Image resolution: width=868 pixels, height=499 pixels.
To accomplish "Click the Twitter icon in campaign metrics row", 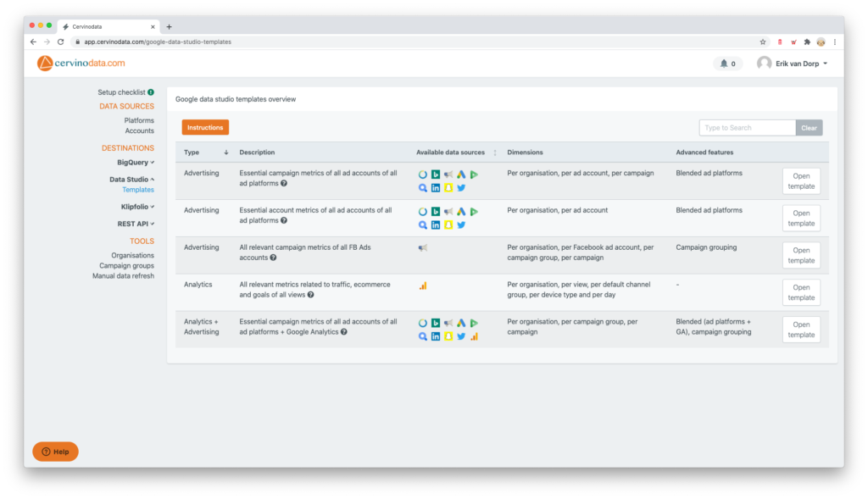I will coord(461,188).
